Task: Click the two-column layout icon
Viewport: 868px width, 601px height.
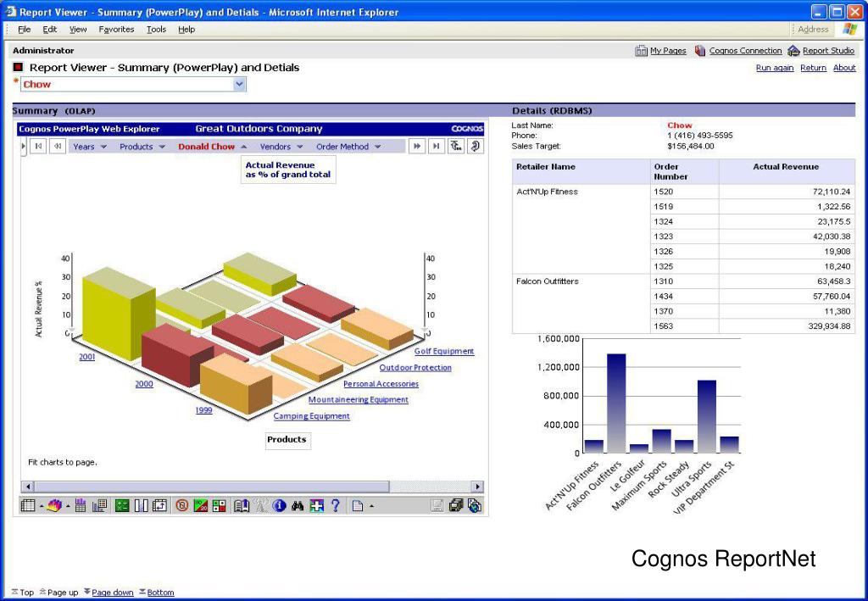Action: (x=142, y=505)
